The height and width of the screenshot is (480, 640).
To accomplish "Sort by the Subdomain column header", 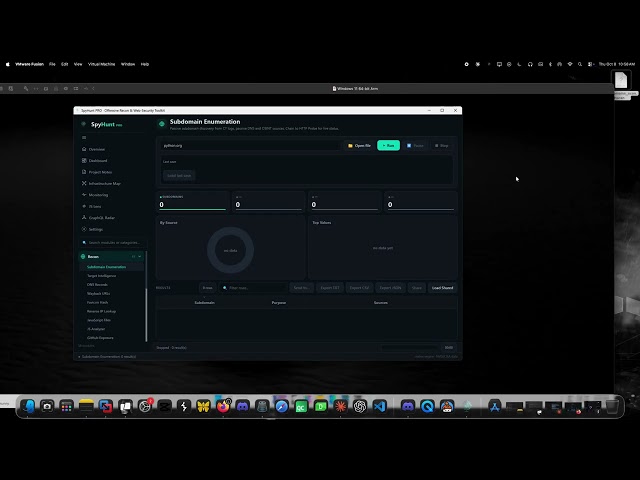I will 204,303.
